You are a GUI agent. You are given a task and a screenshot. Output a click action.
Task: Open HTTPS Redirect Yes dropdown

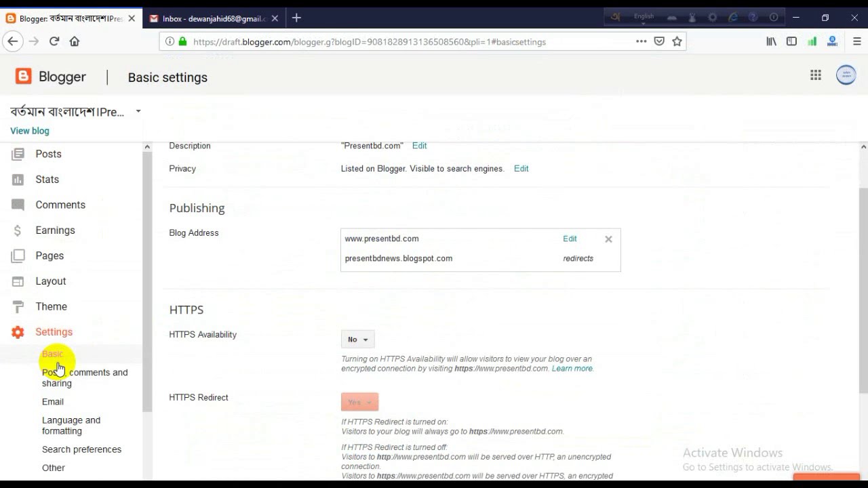click(359, 402)
